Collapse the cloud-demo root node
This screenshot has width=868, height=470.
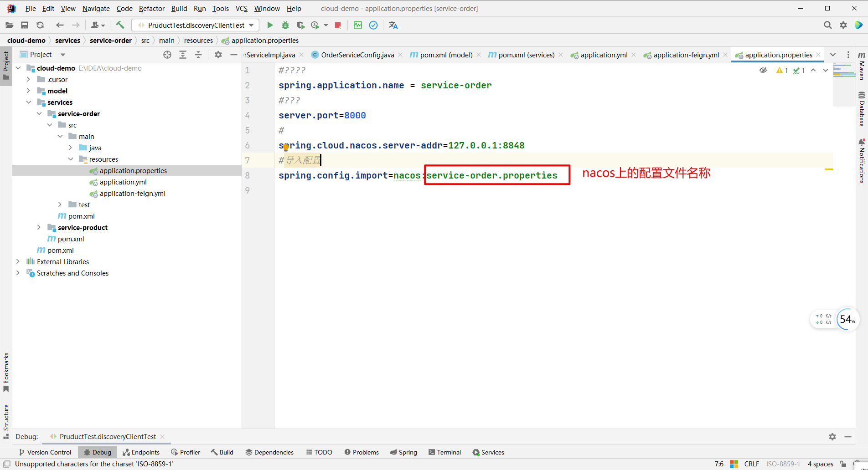pyautogui.click(x=18, y=68)
